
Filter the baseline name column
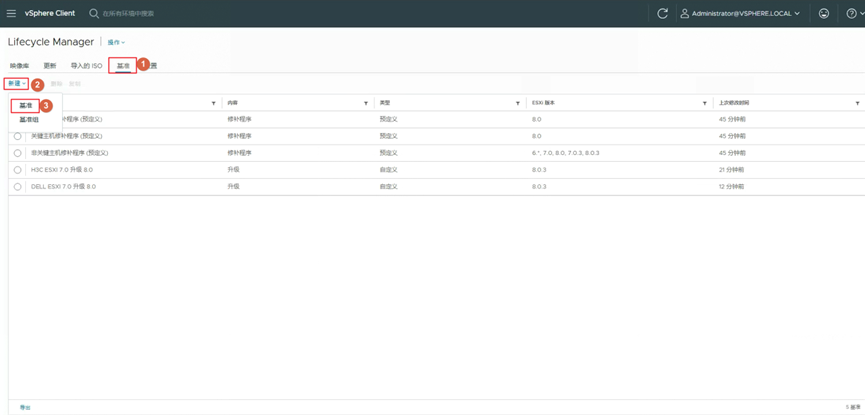click(x=213, y=103)
